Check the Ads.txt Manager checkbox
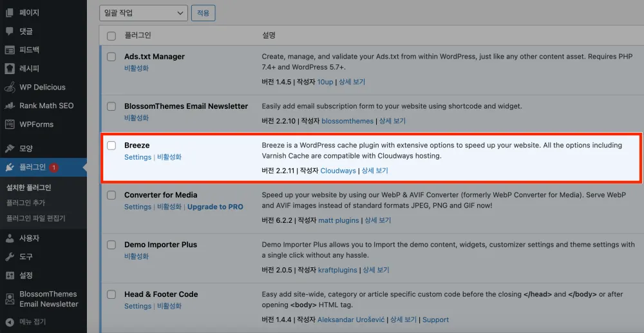 pos(111,57)
